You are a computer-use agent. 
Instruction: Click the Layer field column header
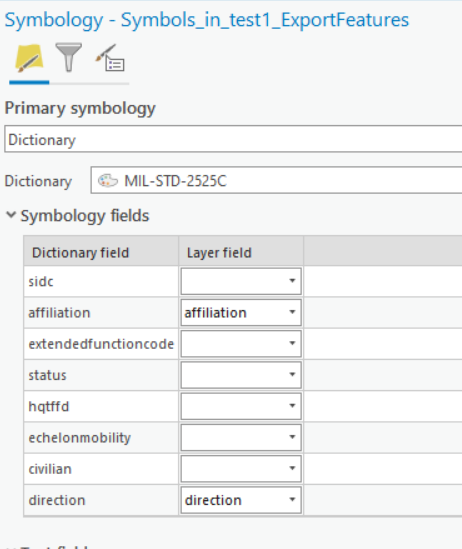tap(241, 252)
